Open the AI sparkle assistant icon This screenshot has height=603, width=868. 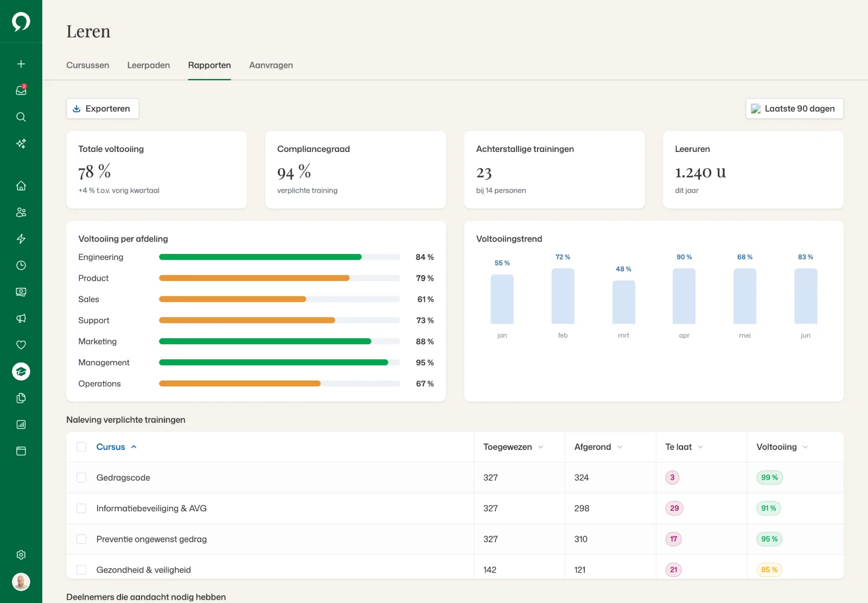coord(21,144)
